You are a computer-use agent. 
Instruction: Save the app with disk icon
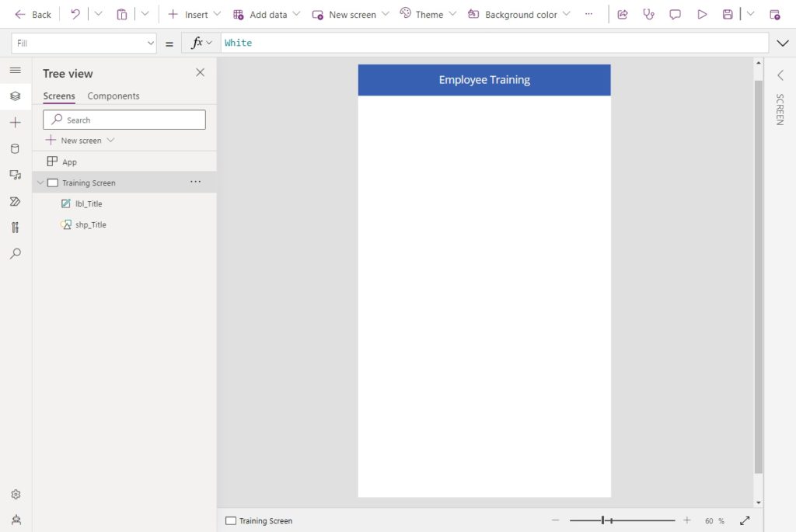click(728, 14)
